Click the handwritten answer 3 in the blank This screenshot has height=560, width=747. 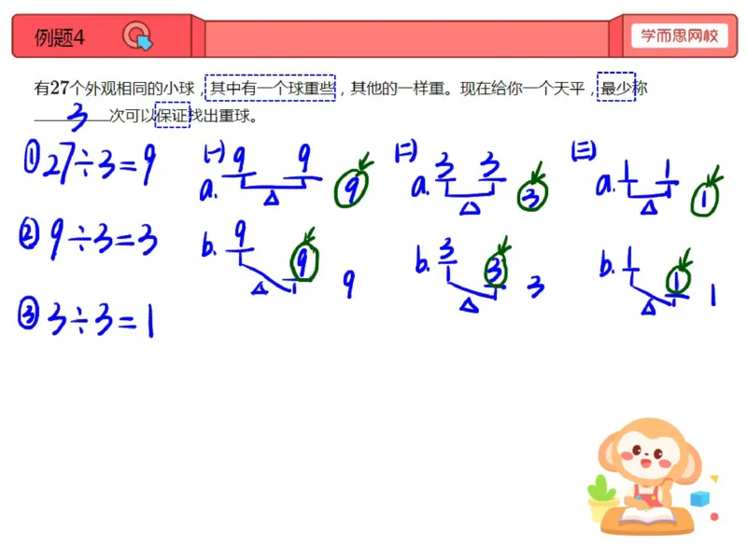click(78, 116)
